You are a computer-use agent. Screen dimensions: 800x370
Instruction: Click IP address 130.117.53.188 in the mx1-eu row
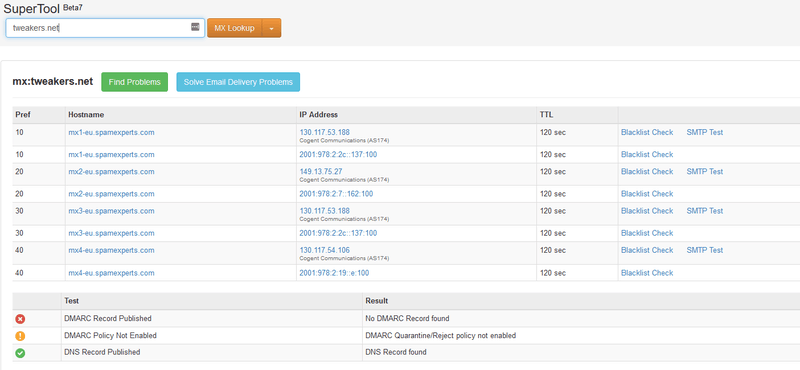324,132
